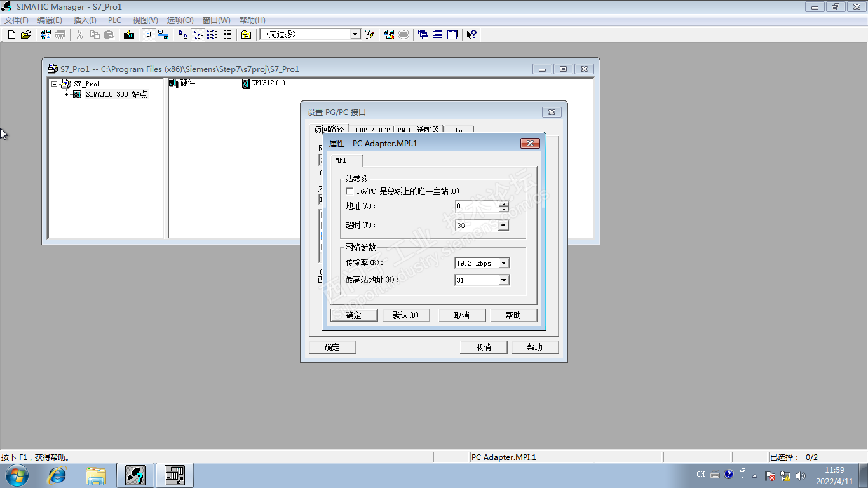Click the S7 memory card toolbar icon

[60, 35]
